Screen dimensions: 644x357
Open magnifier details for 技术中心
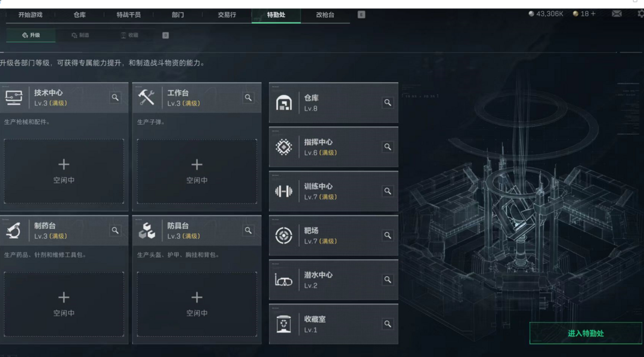point(115,97)
